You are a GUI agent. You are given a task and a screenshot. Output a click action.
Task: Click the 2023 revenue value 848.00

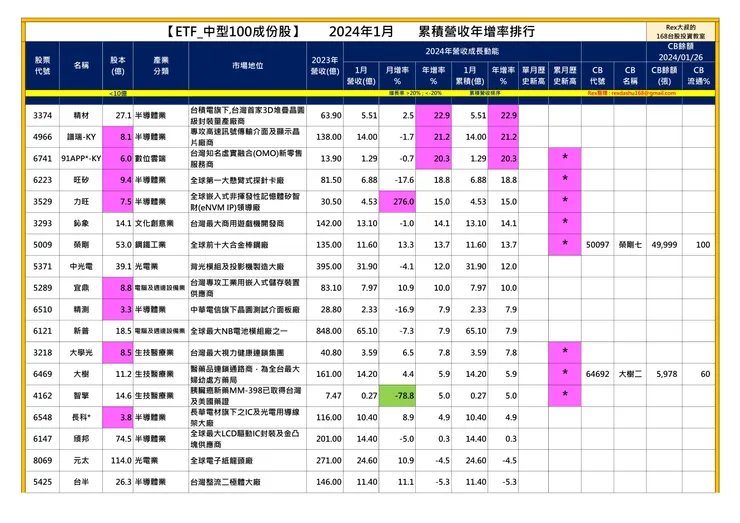329,331
